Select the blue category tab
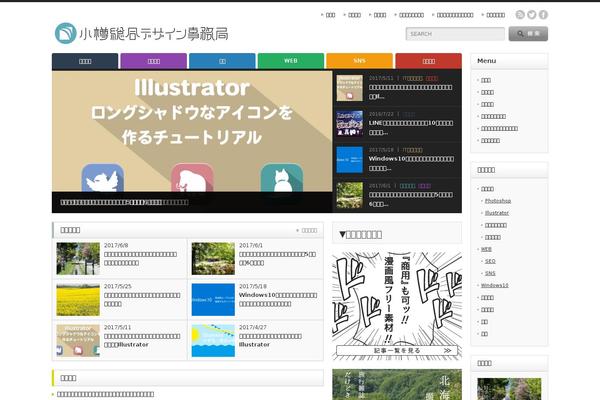 tap(222, 61)
